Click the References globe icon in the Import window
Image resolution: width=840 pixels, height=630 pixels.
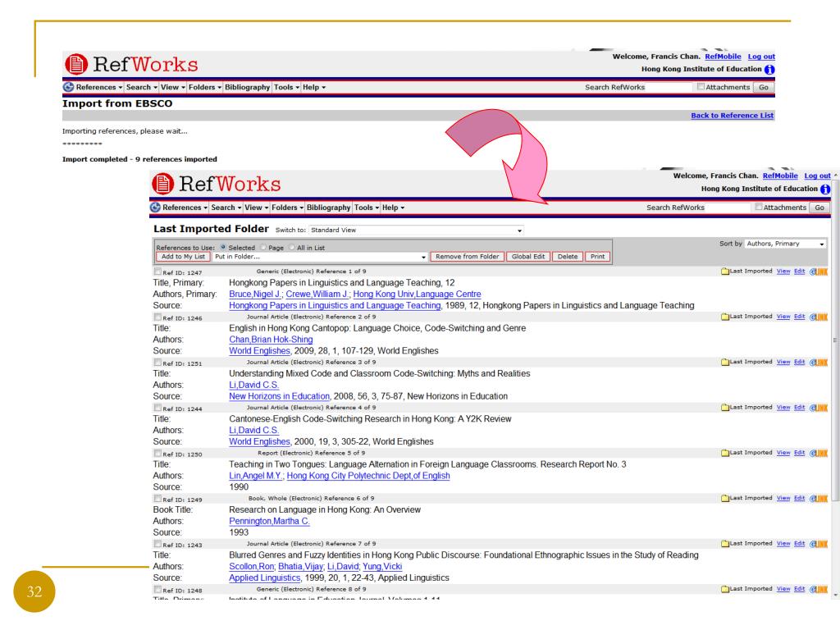(x=68, y=87)
